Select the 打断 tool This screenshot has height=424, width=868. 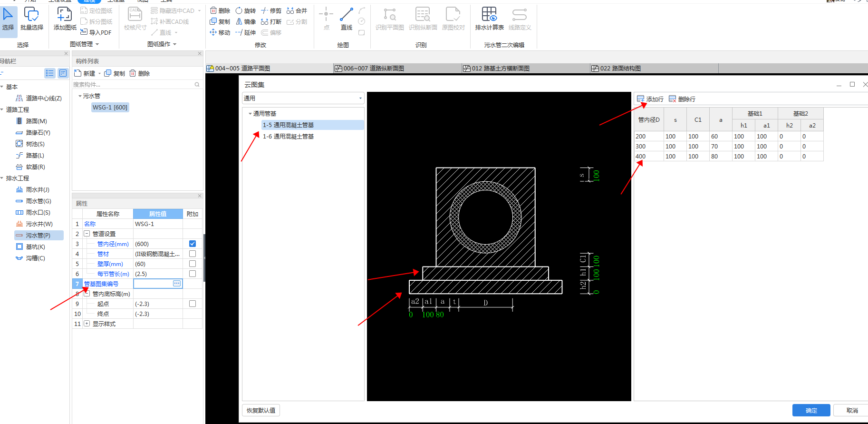click(271, 21)
